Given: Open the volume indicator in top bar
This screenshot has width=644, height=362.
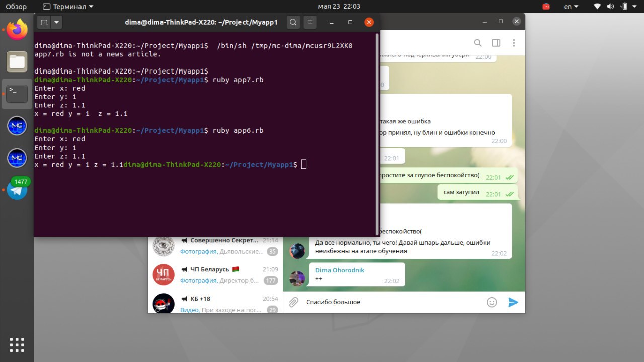Looking at the screenshot, I should [611, 7].
